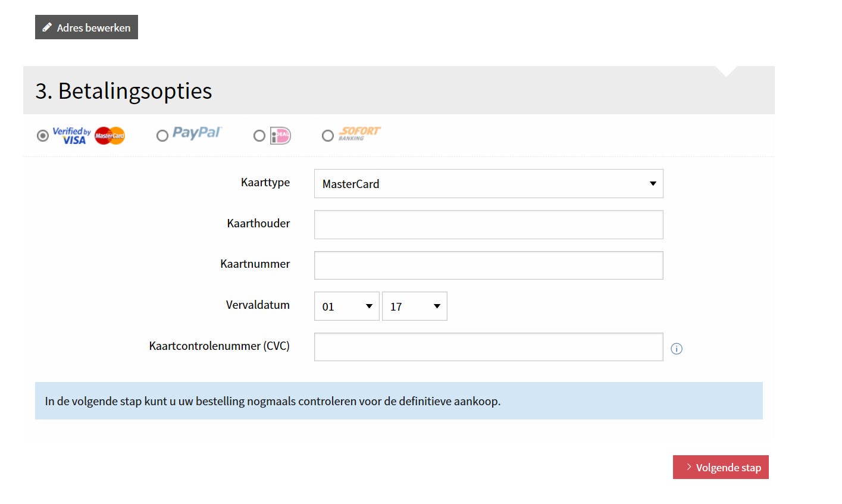This screenshot has height=504, width=842.
Task: Click into the Kaartnummer field
Action: 488,265
